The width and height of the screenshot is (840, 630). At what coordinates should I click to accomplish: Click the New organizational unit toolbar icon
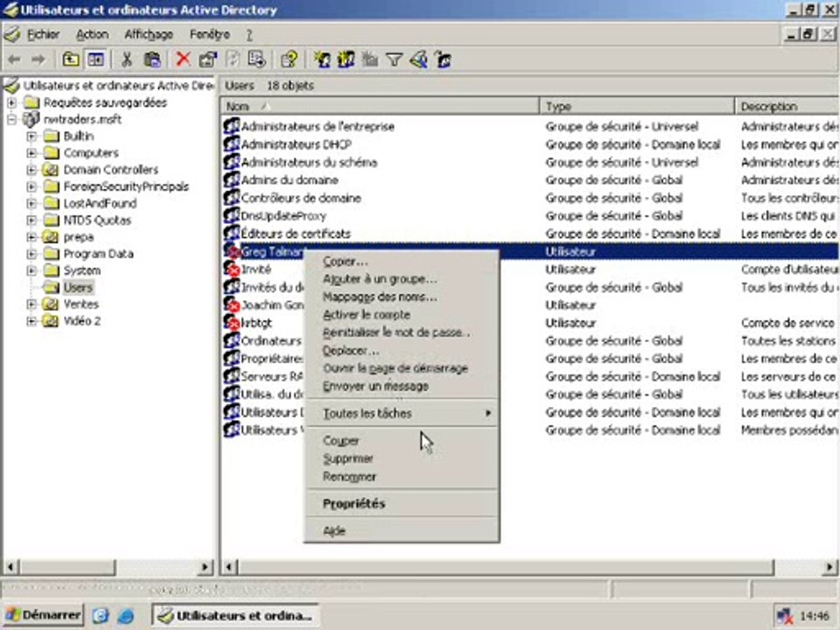[x=370, y=59]
